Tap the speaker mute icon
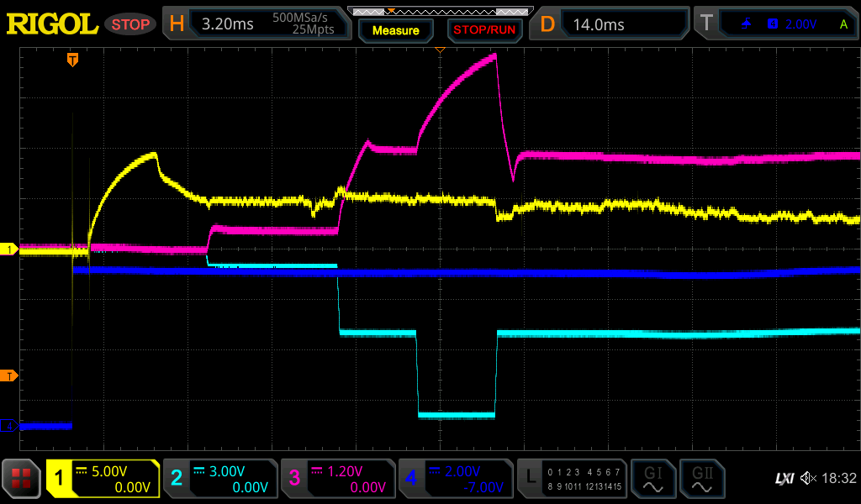The width and height of the screenshot is (861, 504). pos(808,479)
